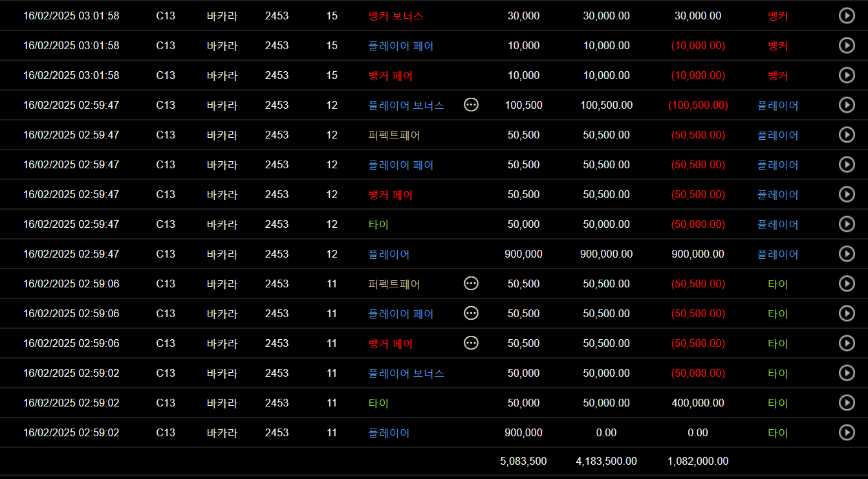868x479 pixels.
Task: Open ellipsis menu for round 11 뱅커 페어
Action: pos(472,343)
